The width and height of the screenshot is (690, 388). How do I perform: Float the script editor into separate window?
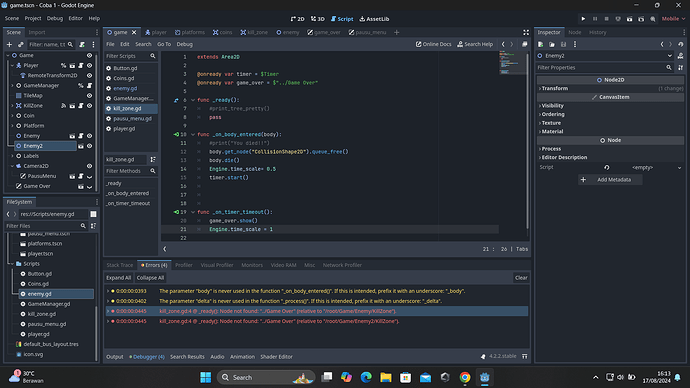tap(525, 44)
